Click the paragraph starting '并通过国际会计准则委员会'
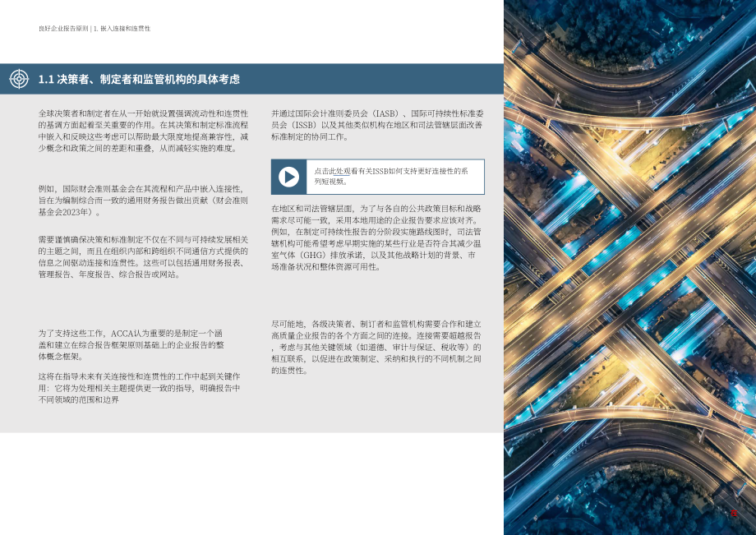The image size is (756, 535). (x=377, y=125)
